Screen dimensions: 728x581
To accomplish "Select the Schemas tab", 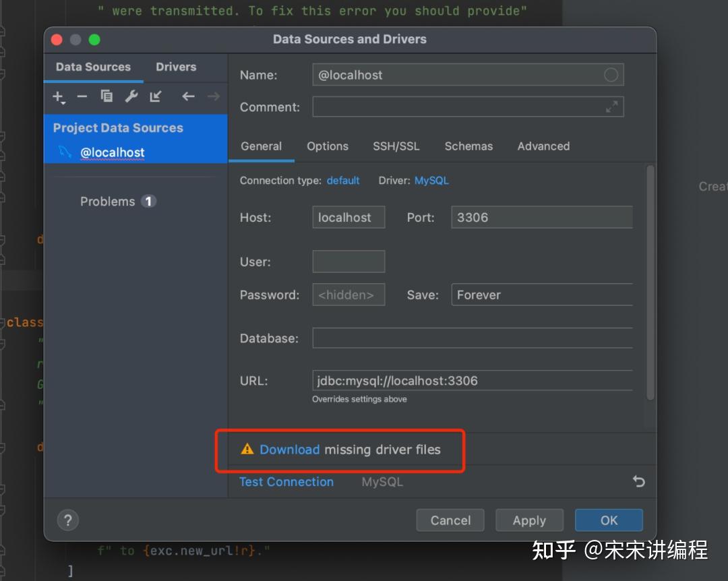I will (x=468, y=146).
